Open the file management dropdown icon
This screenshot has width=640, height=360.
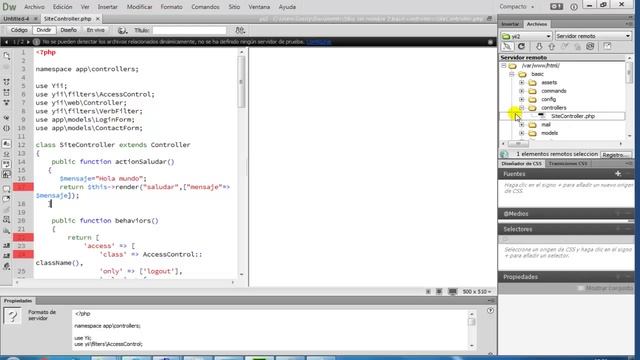coord(240,30)
